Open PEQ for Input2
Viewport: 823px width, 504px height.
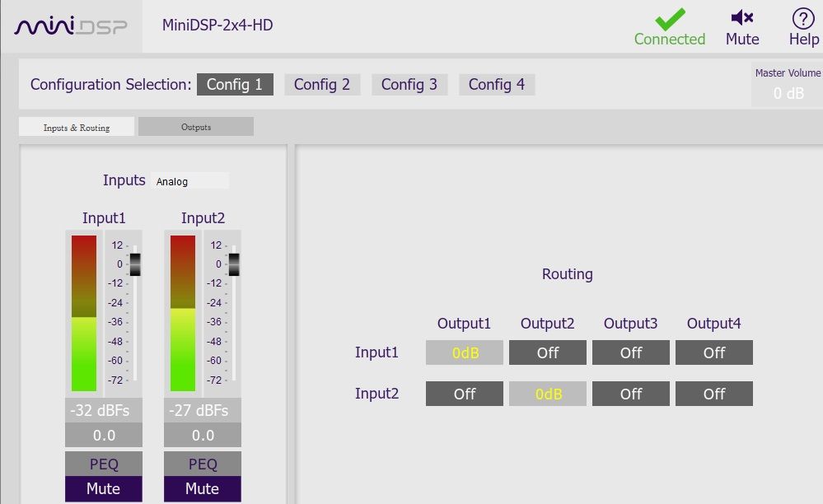pyautogui.click(x=203, y=464)
